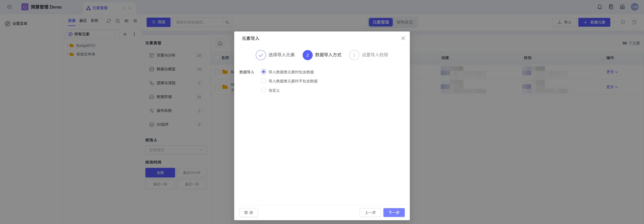Click the 搜索名称或描述 search field
The width and height of the screenshot is (644, 224).
click(x=197, y=22)
